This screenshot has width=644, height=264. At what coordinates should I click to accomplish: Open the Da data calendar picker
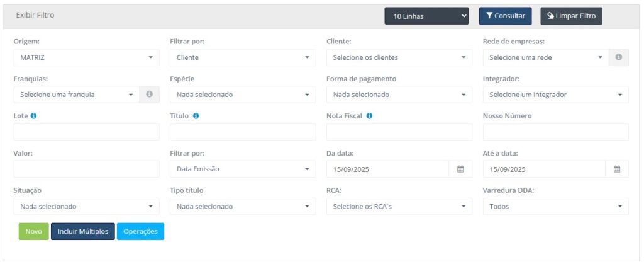[460, 169]
